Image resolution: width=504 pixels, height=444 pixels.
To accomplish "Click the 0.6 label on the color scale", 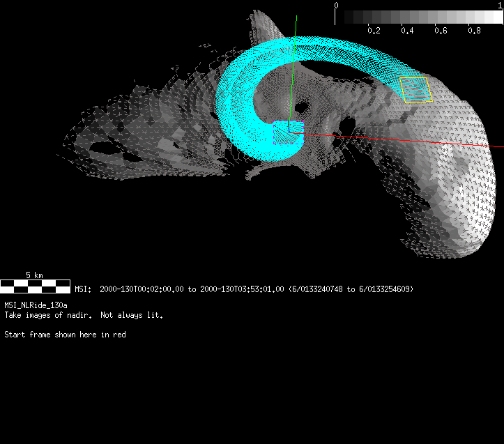I will pyautogui.click(x=441, y=31).
